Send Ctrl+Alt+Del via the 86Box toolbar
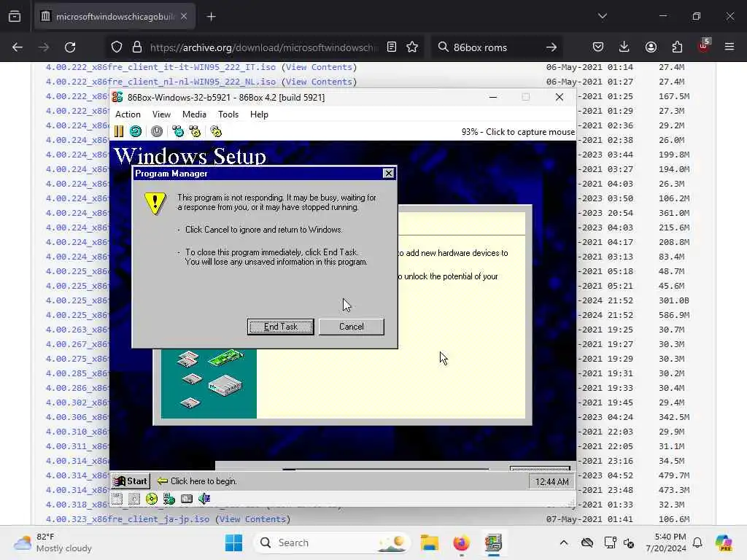This screenshot has height=560, width=747. (178, 131)
